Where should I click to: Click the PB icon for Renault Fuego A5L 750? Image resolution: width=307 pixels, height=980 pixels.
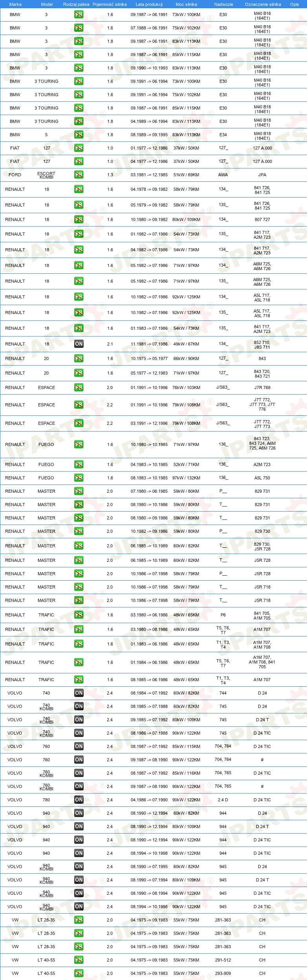[x=79, y=478]
